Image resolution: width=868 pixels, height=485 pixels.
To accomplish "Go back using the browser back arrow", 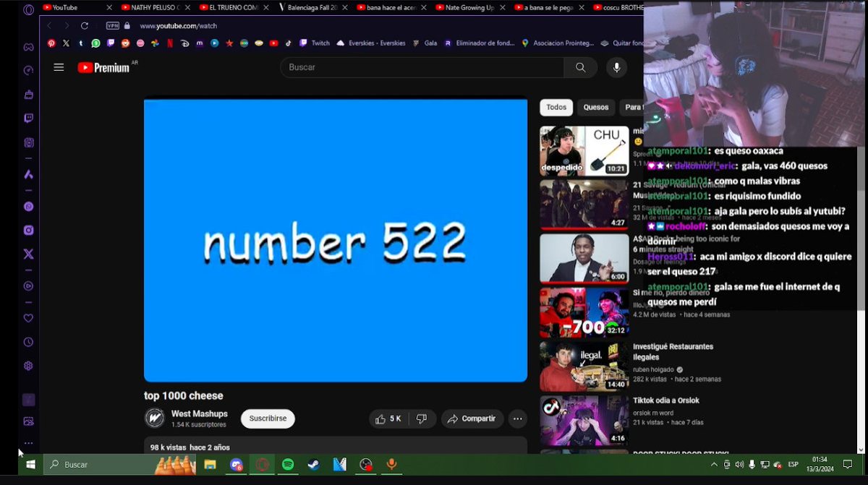I will click(49, 25).
